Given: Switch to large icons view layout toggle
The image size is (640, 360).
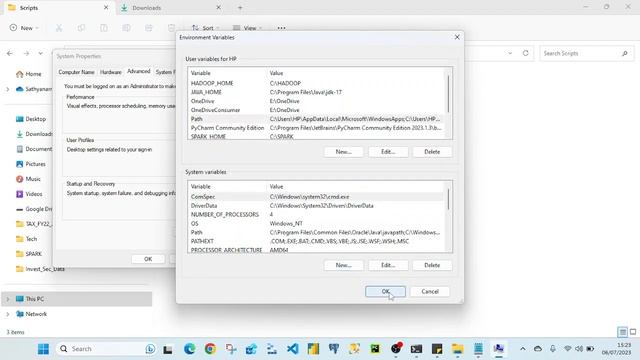Looking at the screenshot, I should [633, 332].
